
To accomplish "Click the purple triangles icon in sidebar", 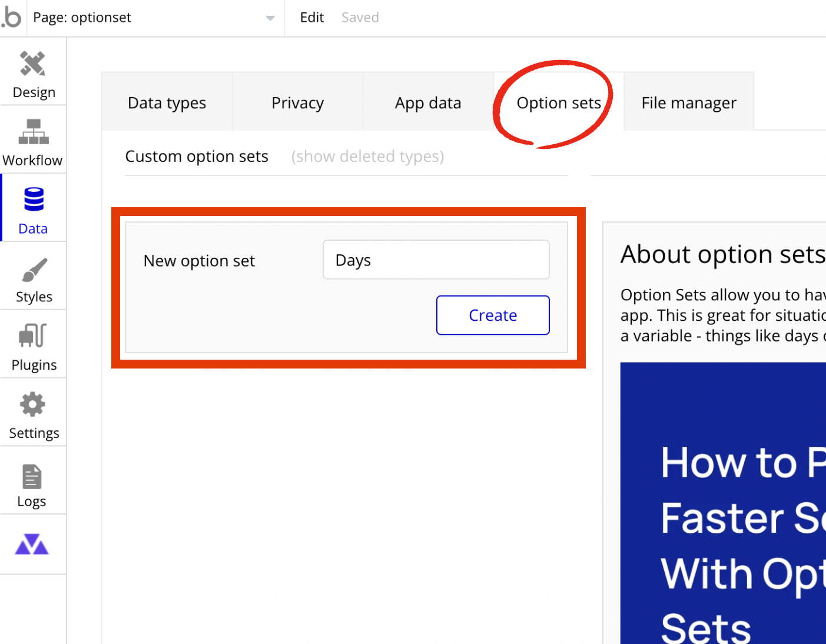I will tap(32, 545).
